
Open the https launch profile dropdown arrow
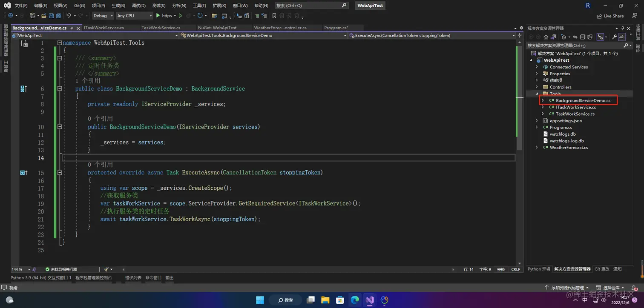(x=175, y=16)
